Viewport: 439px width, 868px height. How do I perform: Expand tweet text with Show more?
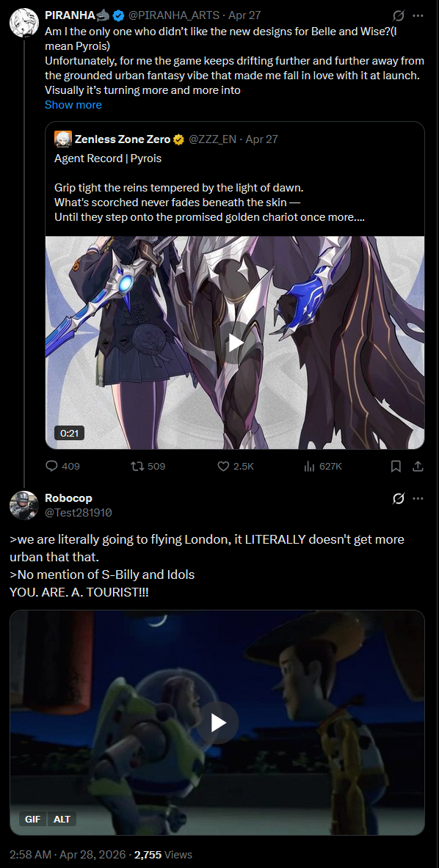click(x=73, y=105)
